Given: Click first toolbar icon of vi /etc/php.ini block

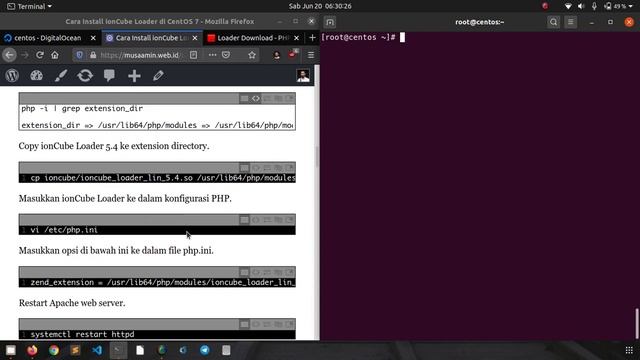Looking at the screenshot, I should coord(244,220).
